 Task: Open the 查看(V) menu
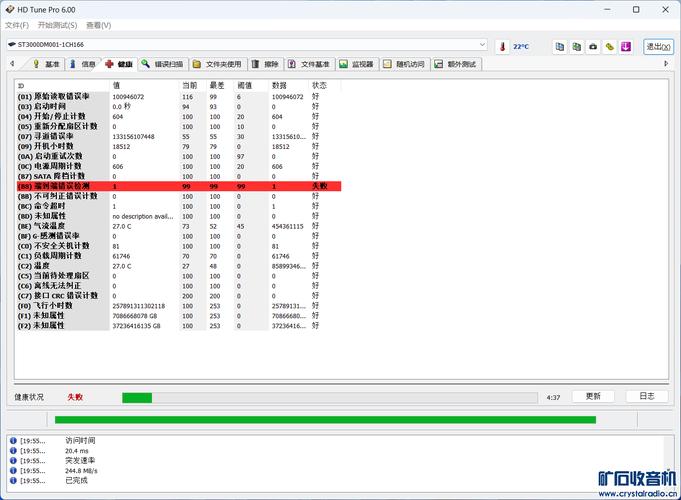coord(99,25)
